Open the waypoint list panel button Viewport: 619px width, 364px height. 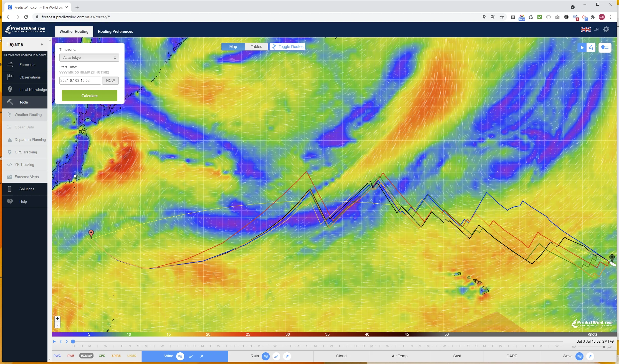point(605,47)
